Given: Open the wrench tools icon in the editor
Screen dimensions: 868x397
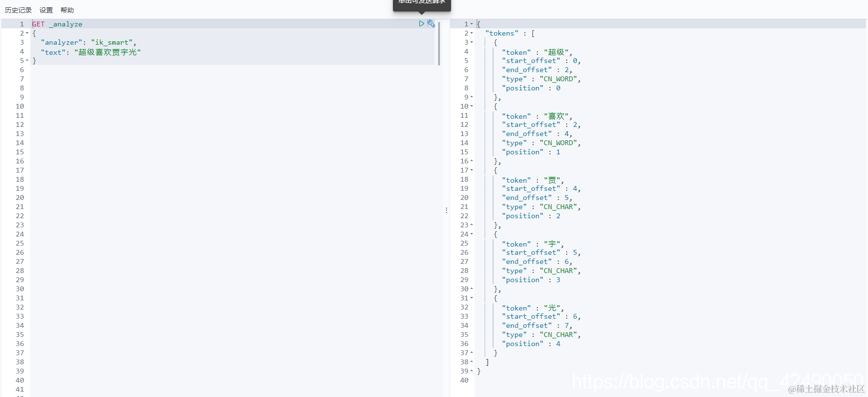Looking at the screenshot, I should pyautogui.click(x=431, y=24).
